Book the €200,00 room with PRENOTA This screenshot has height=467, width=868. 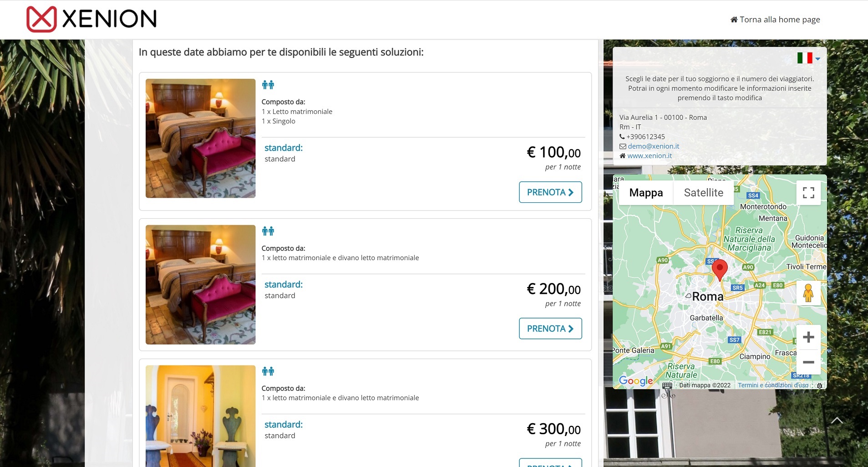click(x=550, y=328)
